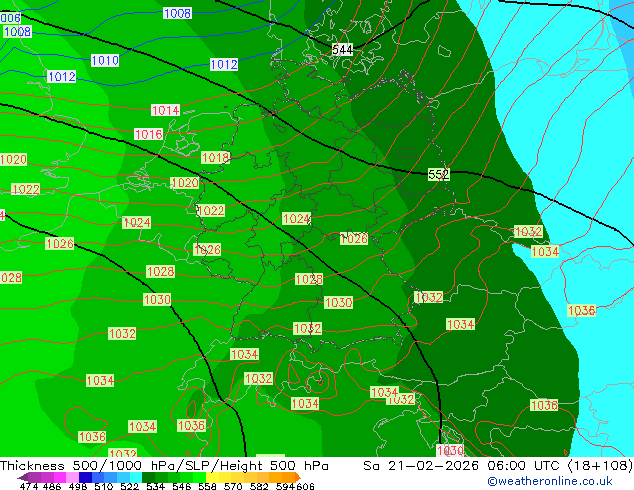Pick the bright magenta legend swatch
Screen dimensions: 634x490
pos(59,477)
